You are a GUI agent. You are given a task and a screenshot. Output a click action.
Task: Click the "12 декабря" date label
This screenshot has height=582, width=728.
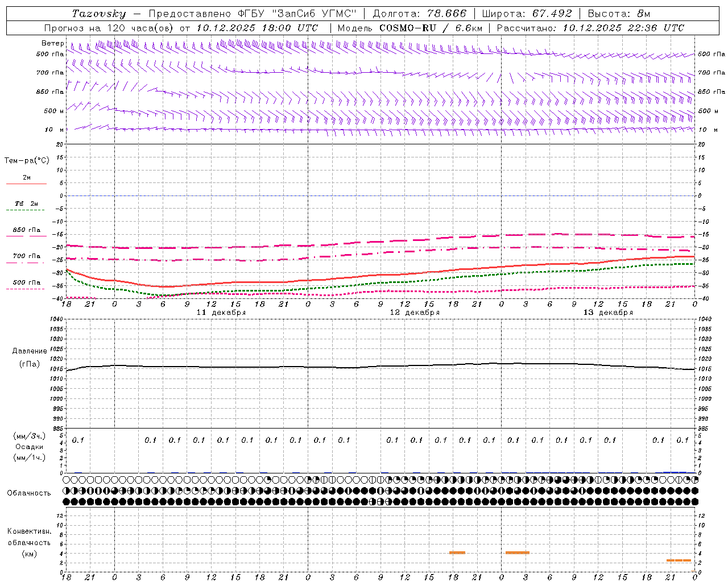[415, 313]
